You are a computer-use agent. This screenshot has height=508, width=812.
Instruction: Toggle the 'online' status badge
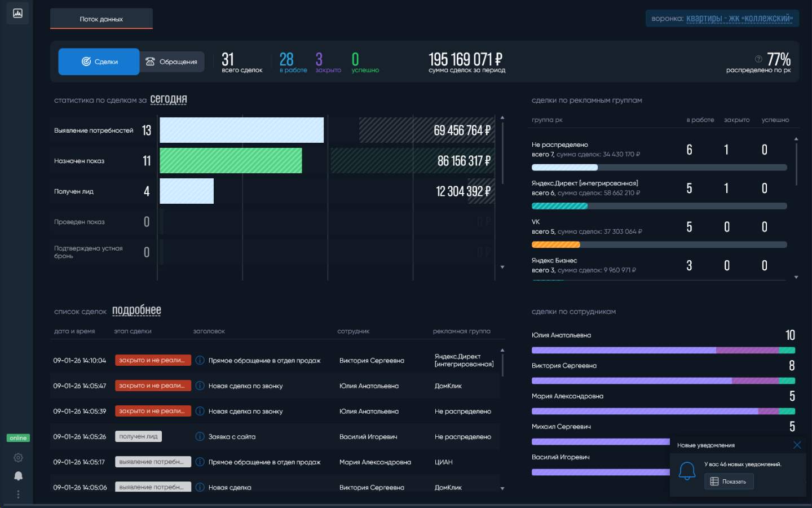click(18, 438)
